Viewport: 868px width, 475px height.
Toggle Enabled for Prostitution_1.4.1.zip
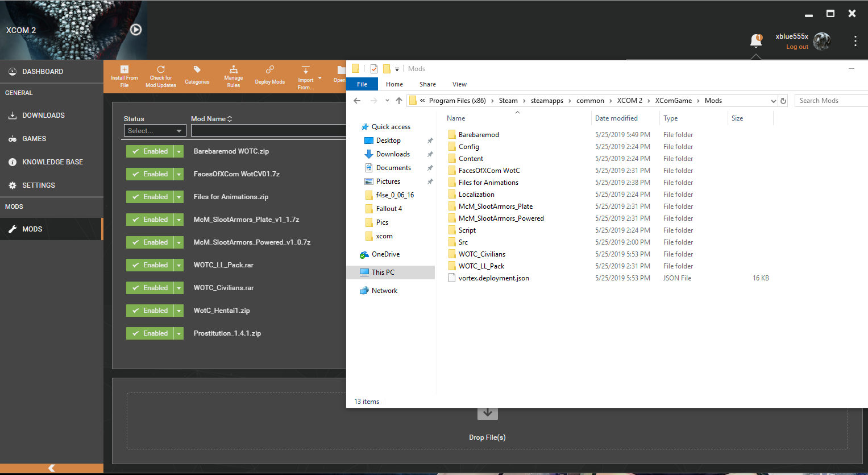(x=150, y=333)
